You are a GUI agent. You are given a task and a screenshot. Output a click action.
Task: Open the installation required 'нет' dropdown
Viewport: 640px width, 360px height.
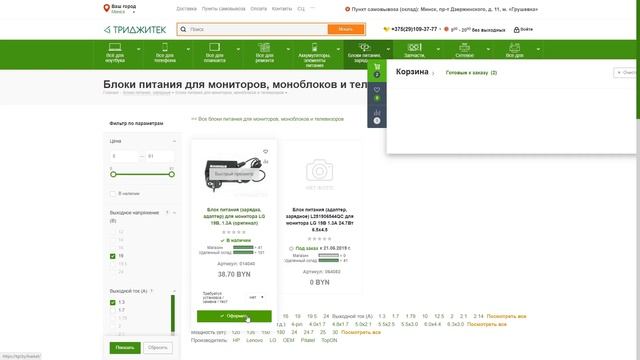pos(256,298)
